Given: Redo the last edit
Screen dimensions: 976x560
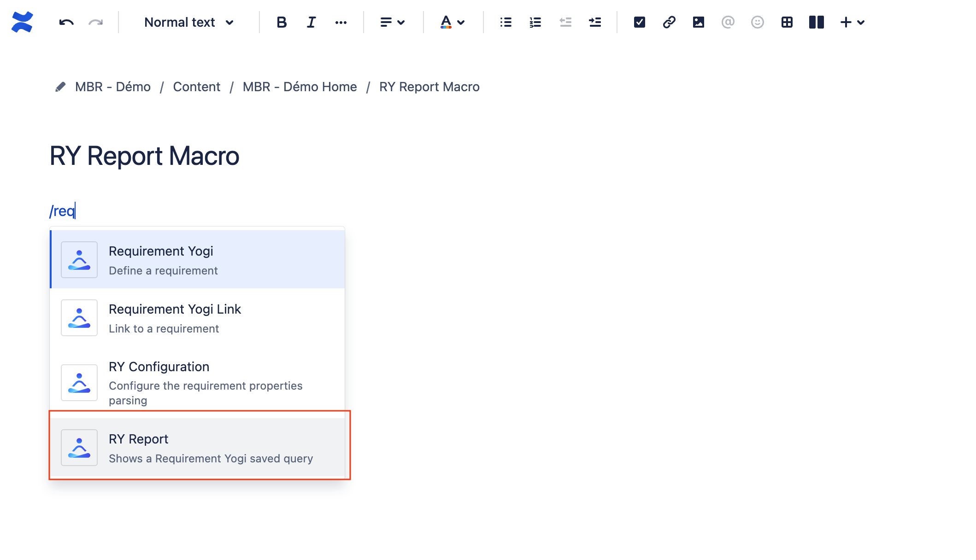Looking at the screenshot, I should (x=96, y=22).
